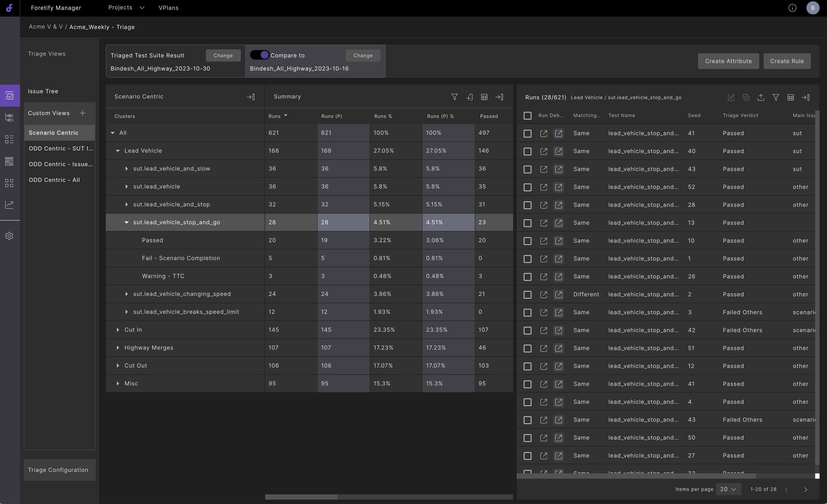Image resolution: width=827 pixels, height=504 pixels.
Task: Click the table columns icon in Summary panel
Action: coord(484,97)
